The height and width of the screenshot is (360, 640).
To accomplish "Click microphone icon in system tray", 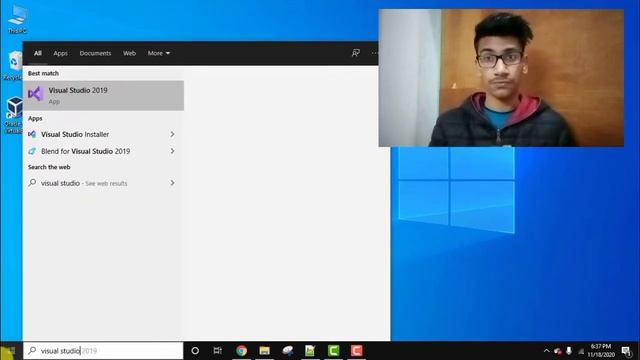I will click(x=569, y=351).
